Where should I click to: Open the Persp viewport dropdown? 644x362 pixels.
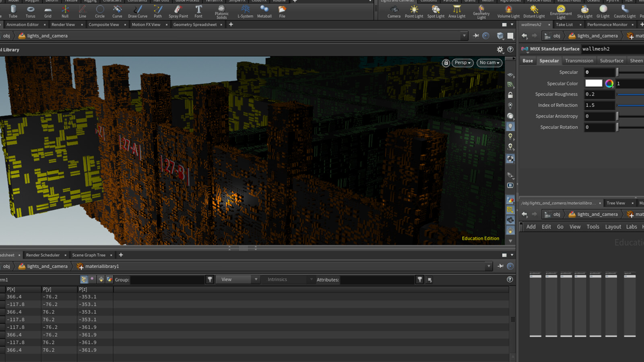[462, 63]
